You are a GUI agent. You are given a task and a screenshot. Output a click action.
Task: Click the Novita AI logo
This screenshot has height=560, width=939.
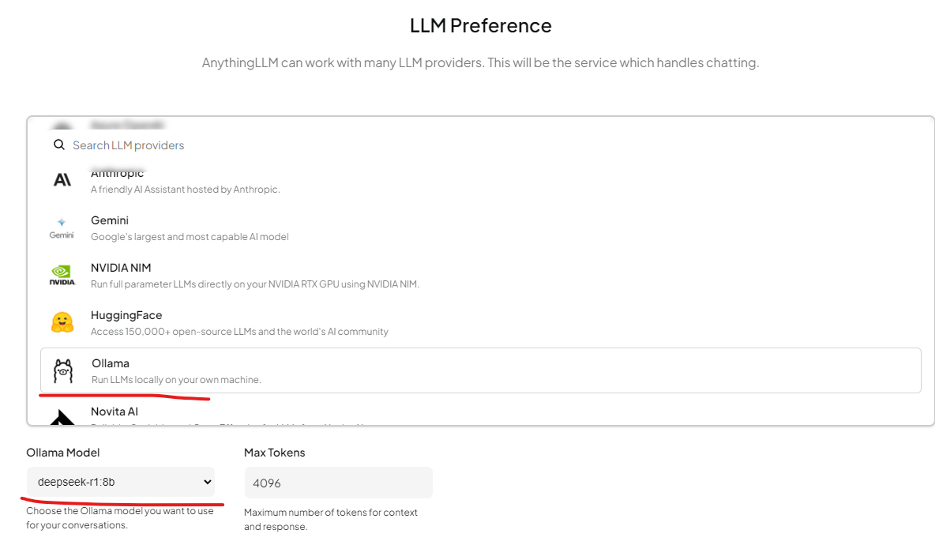click(x=62, y=417)
